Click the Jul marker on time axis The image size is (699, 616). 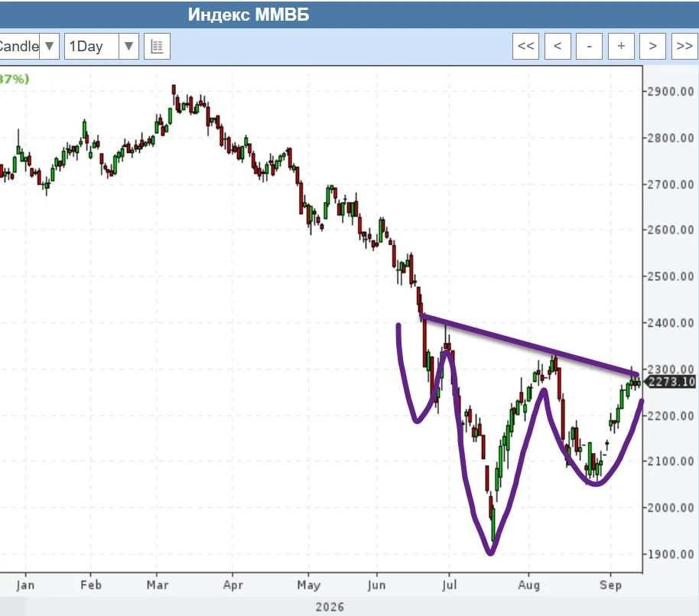(x=450, y=585)
